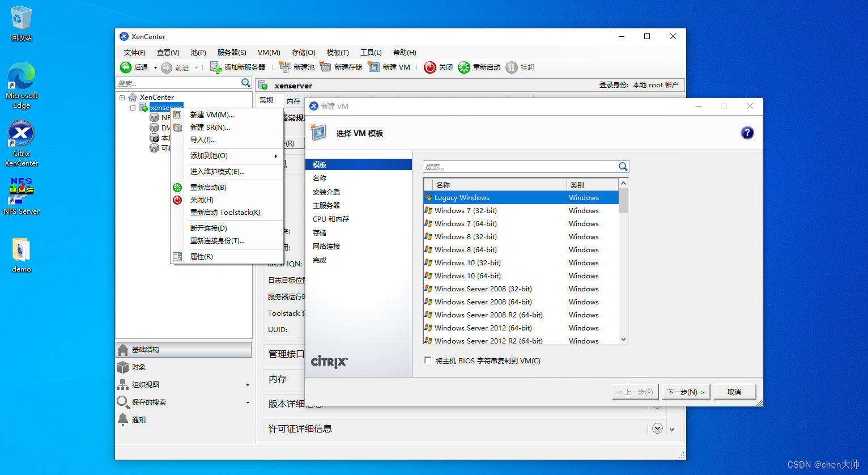Click Category (类别) column header
This screenshot has width=868, height=475.
pyautogui.click(x=593, y=185)
